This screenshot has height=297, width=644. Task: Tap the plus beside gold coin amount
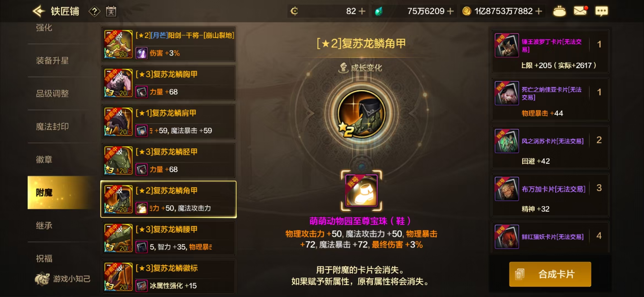pyautogui.click(x=539, y=11)
